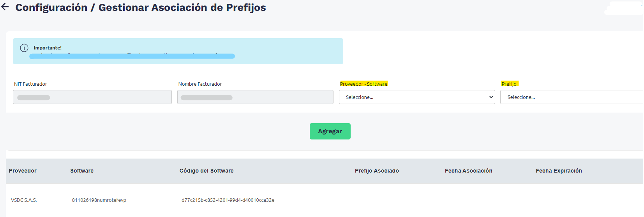
Task: Click the highlighted Prefijo label
Action: pyautogui.click(x=509, y=84)
